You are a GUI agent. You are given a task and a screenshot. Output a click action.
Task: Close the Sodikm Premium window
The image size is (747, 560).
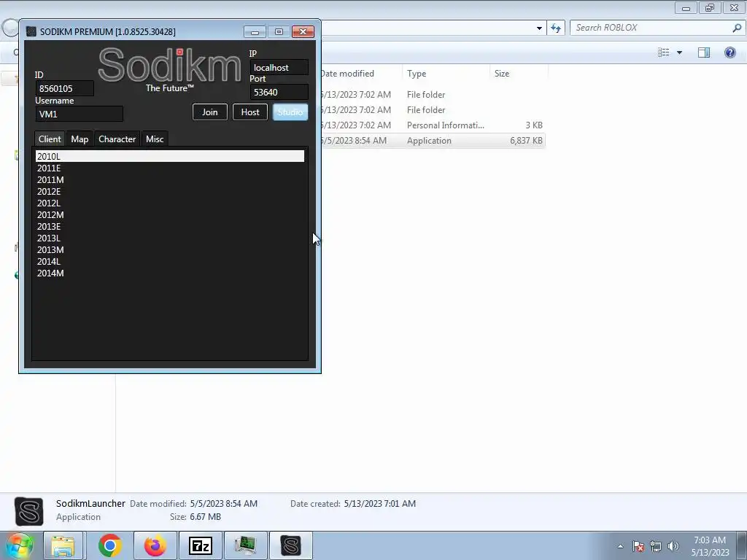pos(303,32)
